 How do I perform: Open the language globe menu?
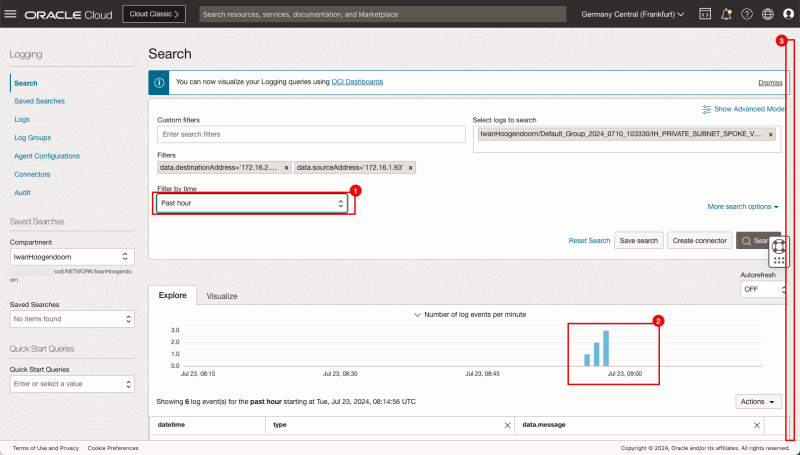click(768, 15)
